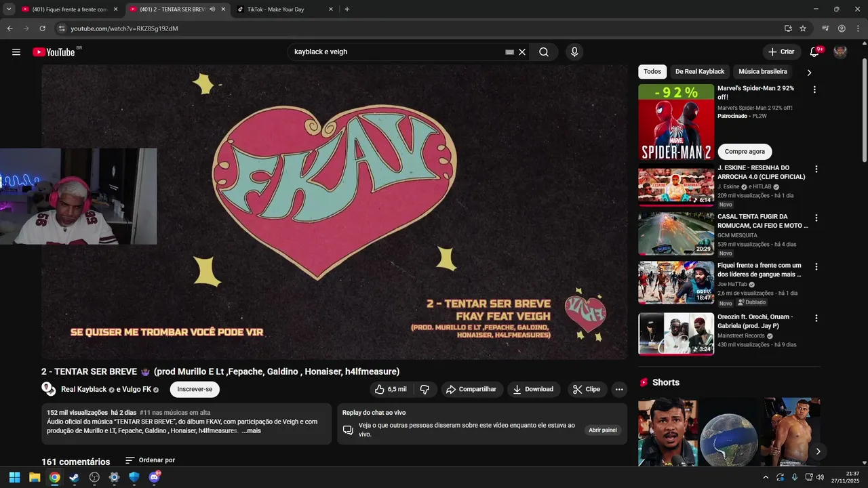The image size is (868, 488).
Task: Open Chrome profile icon in toolbar
Action: pos(842,28)
